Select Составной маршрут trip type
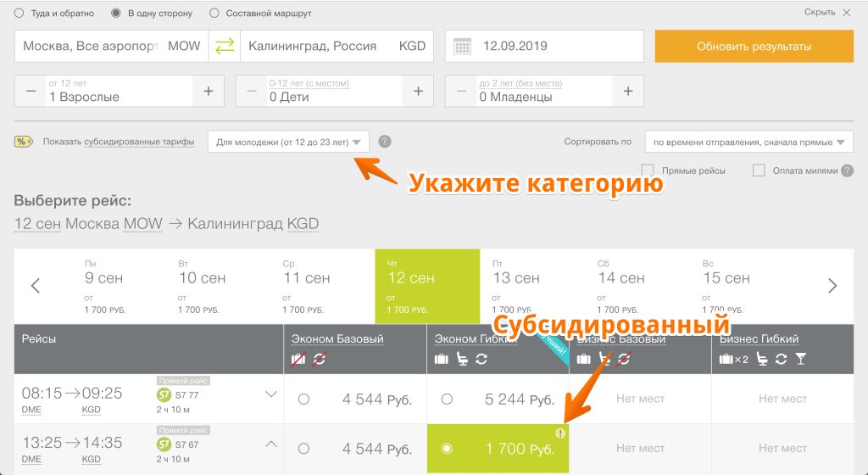Image resolution: width=868 pixels, height=475 pixels. (x=214, y=13)
